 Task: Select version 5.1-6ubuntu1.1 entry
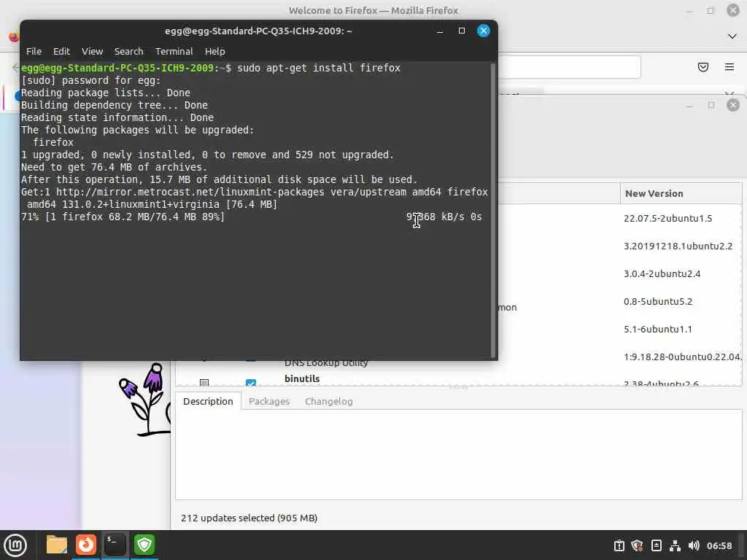(658, 329)
